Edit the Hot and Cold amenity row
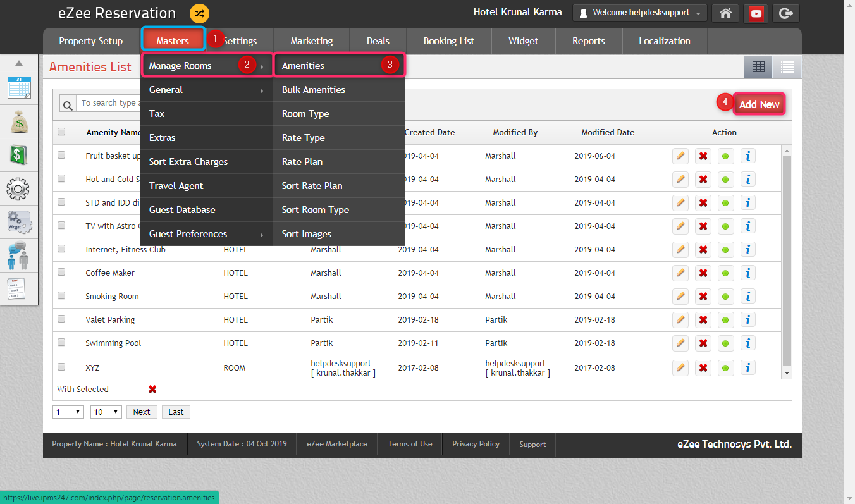Screen dimensions: 855x504 point(680,180)
